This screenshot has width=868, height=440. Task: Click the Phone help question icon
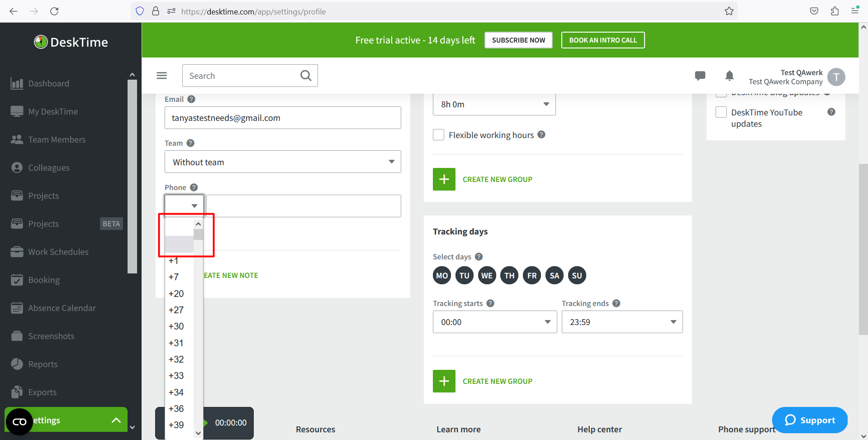194,187
